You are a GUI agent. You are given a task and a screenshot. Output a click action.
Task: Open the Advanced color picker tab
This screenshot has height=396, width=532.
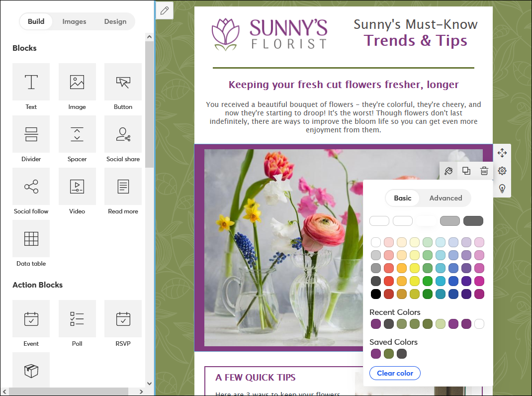click(445, 198)
